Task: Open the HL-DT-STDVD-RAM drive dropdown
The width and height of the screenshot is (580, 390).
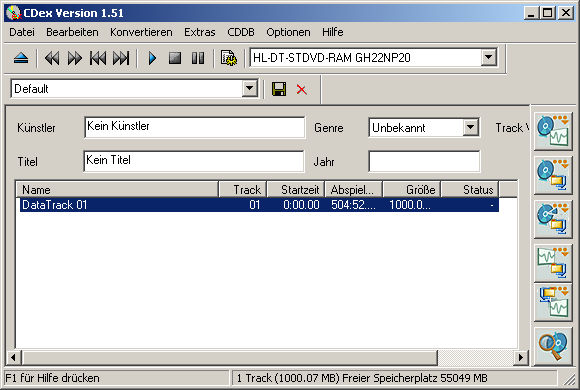Action: (x=489, y=57)
